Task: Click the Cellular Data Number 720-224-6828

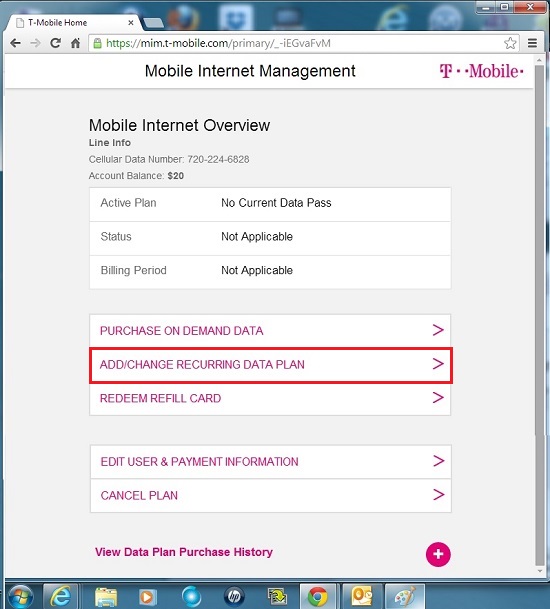Action: pyautogui.click(x=218, y=159)
